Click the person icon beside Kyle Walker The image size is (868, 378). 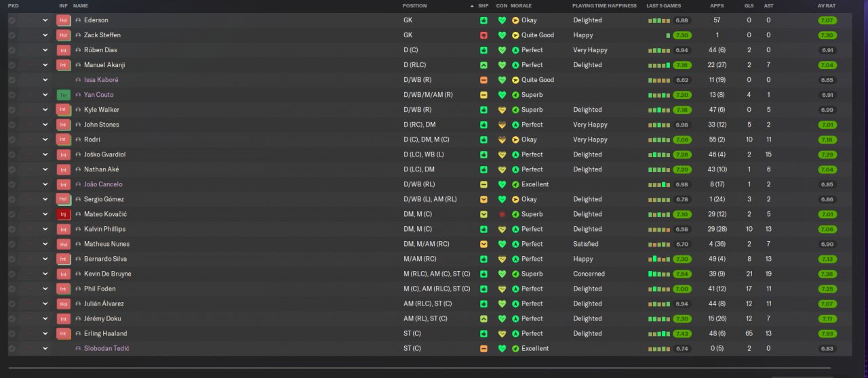pos(78,110)
